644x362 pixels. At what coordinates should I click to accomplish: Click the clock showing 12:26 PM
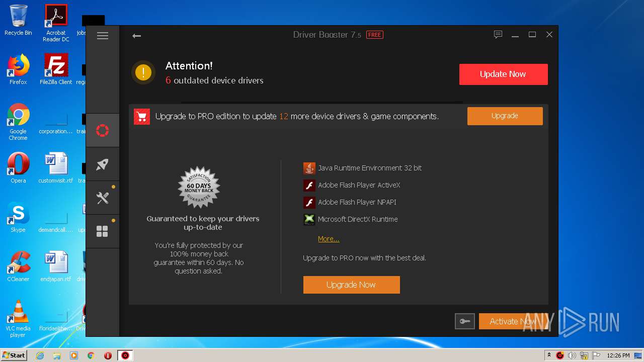618,355
